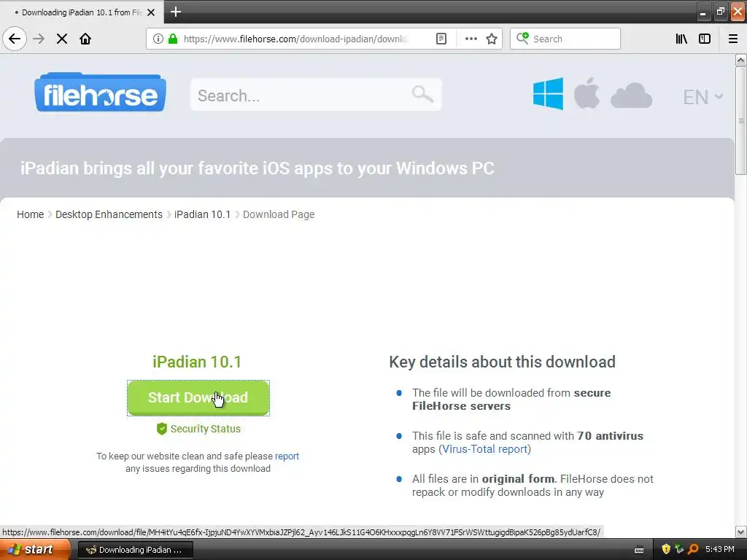Bookmark this page with star icon
Image resolution: width=747 pixels, height=560 pixels.
click(x=492, y=39)
